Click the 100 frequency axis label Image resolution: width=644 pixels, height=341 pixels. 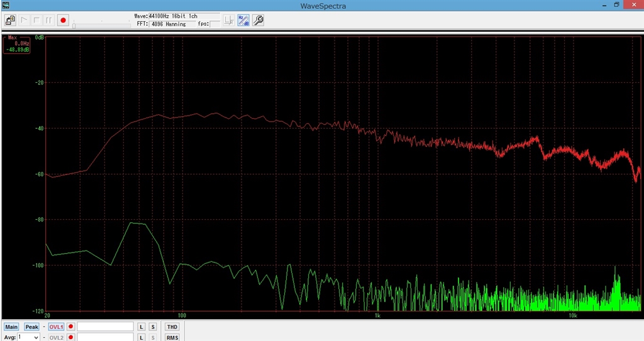point(182,315)
